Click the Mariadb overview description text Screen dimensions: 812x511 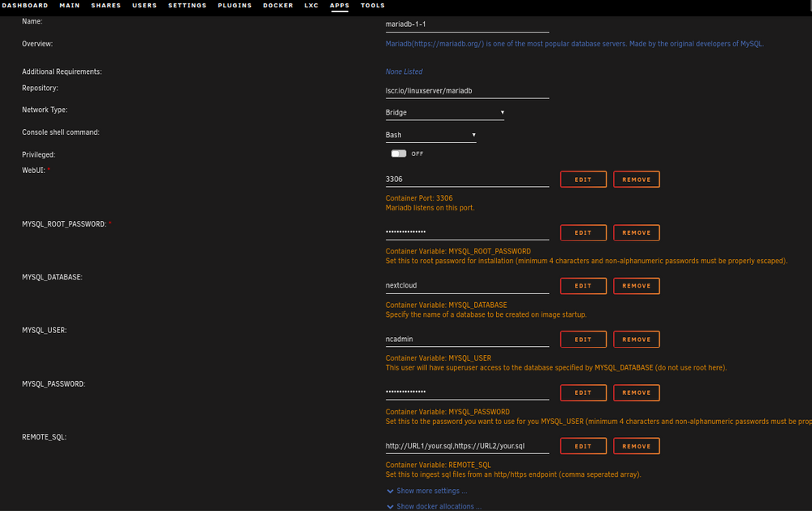pos(574,44)
